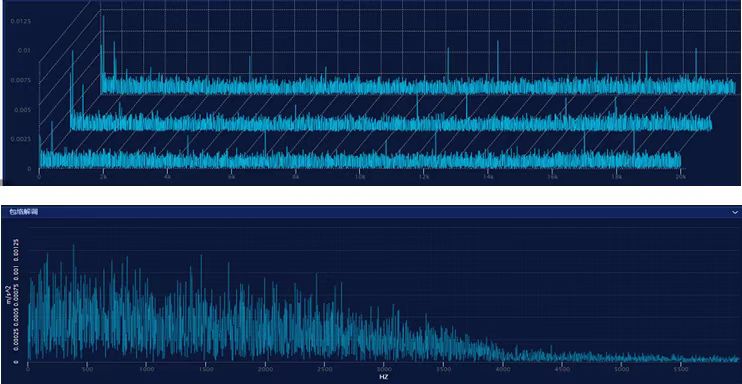Click the 0.0125 amplitude label on waterfall chart
This screenshot has width=742, height=384.
(22, 21)
